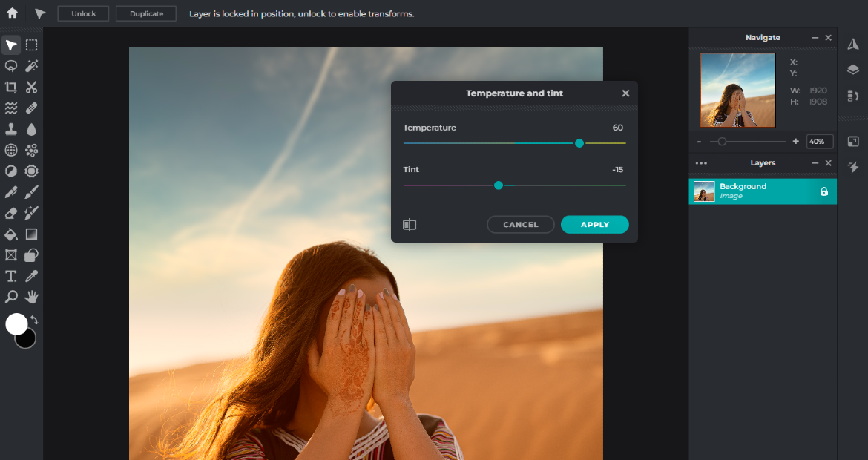The width and height of the screenshot is (868, 460).
Task: Select the Lasso tool
Action: click(10, 65)
